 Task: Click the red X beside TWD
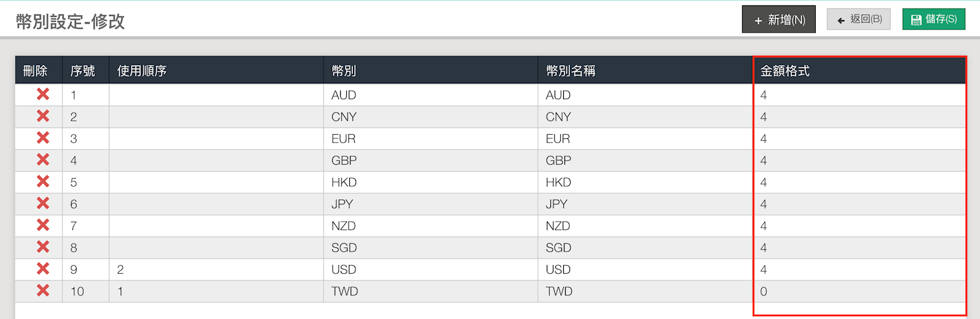pyautogui.click(x=43, y=290)
